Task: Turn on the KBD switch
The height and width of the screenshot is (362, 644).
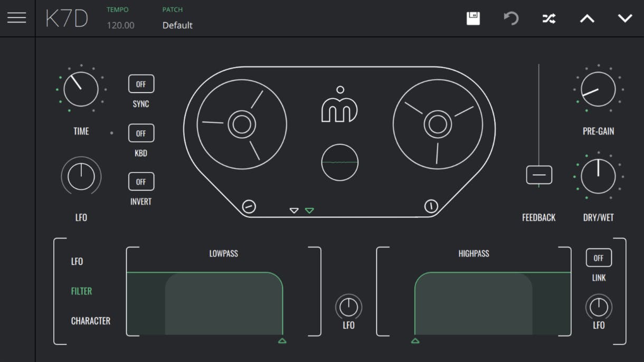Action: tap(140, 132)
